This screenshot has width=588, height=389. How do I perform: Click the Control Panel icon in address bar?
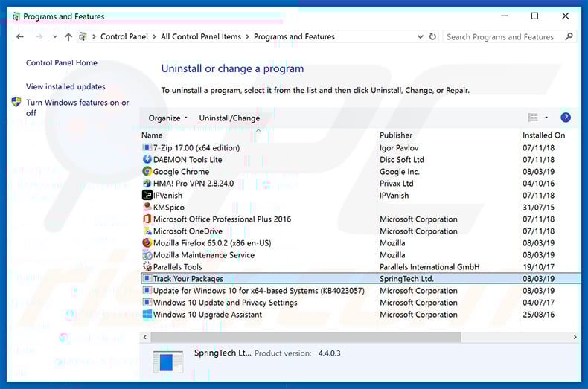point(83,36)
